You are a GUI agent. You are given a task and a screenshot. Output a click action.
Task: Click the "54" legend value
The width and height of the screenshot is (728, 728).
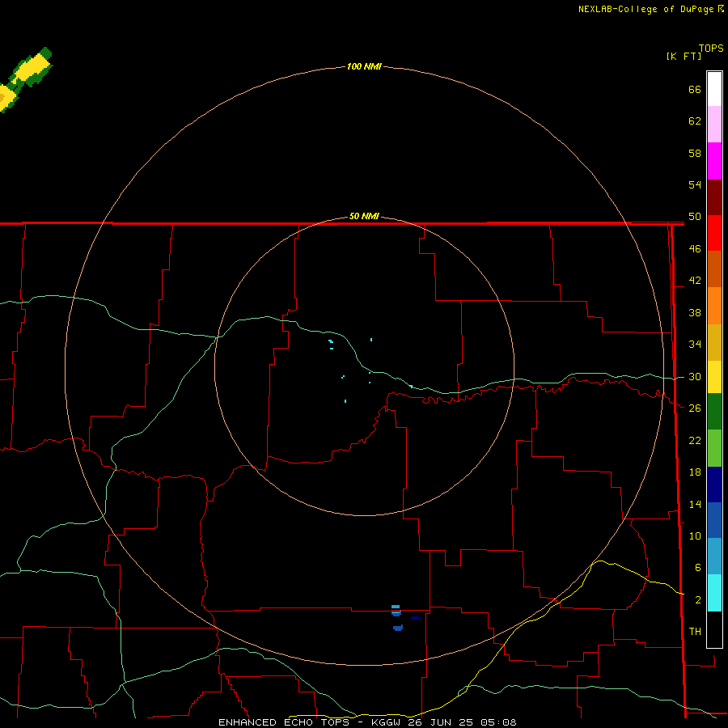(x=695, y=184)
